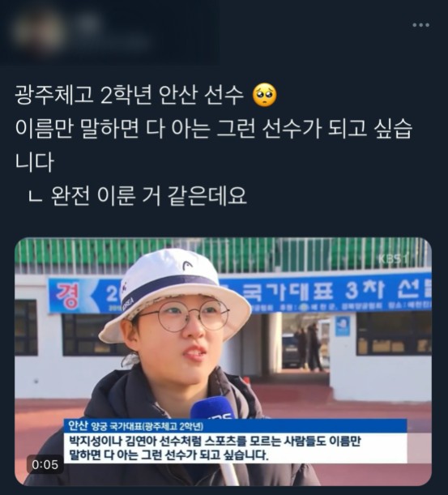This screenshot has height=495, width=448.
Task: Click the pleading face emoji
Action: coord(265,95)
